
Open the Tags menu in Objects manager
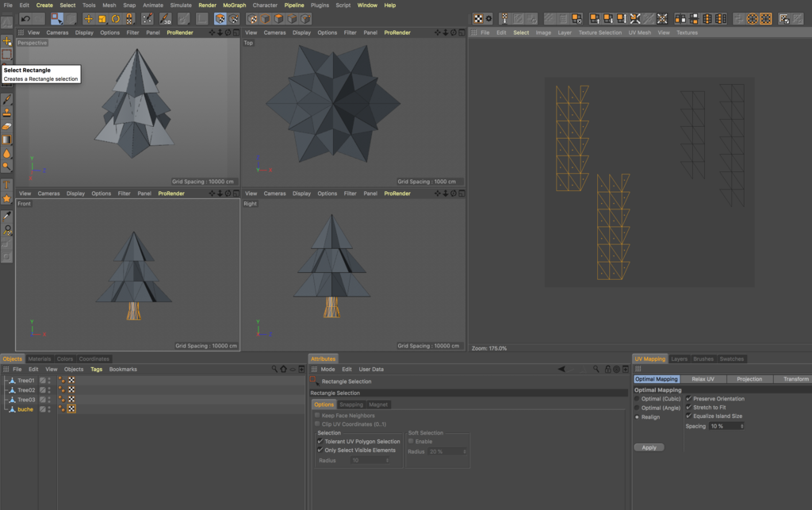96,369
